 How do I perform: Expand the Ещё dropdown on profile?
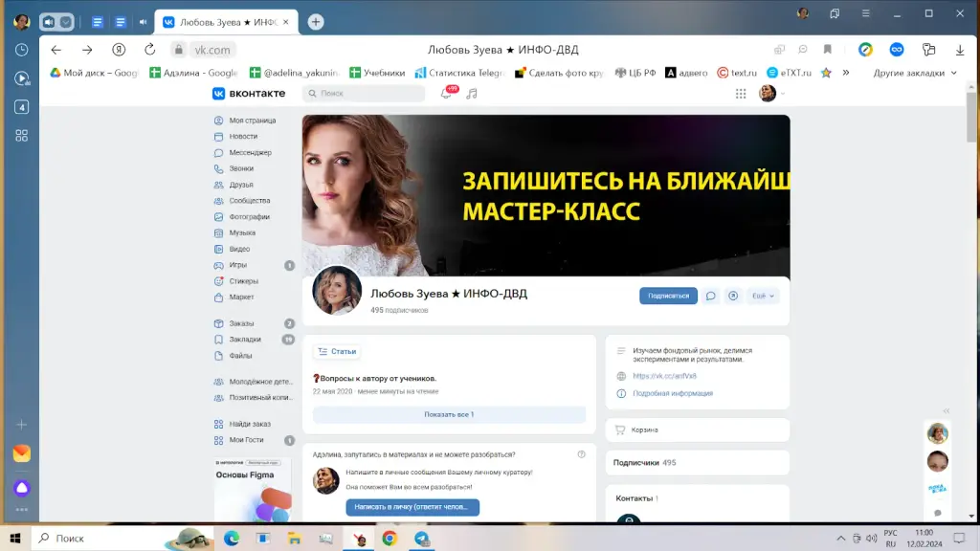click(763, 297)
